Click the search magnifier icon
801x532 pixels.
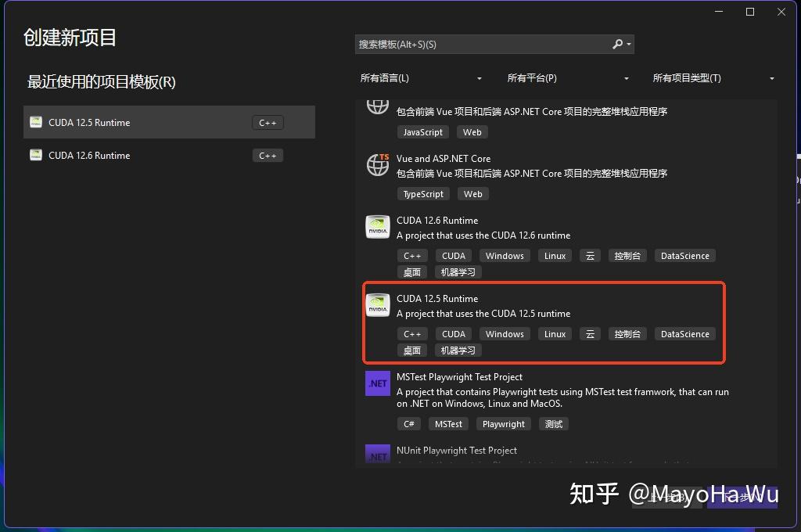point(616,45)
